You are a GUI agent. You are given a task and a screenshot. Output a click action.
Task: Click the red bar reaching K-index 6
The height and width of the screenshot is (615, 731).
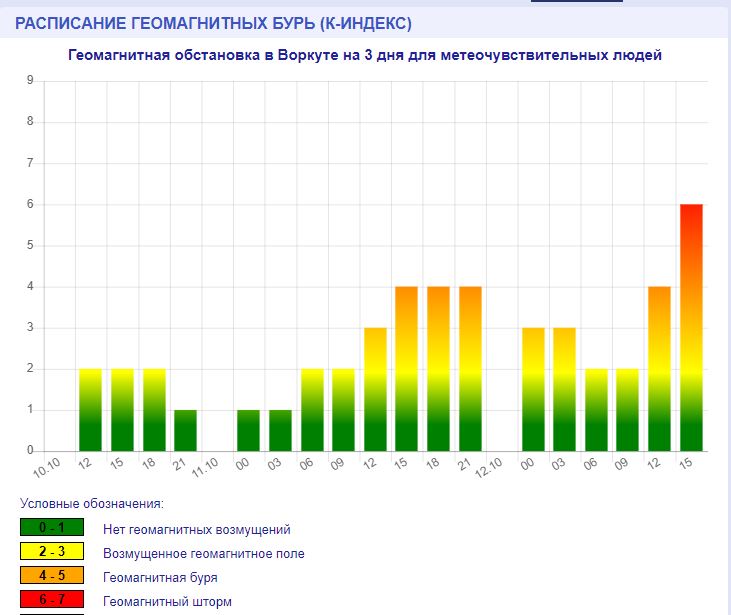pyautogui.click(x=691, y=327)
